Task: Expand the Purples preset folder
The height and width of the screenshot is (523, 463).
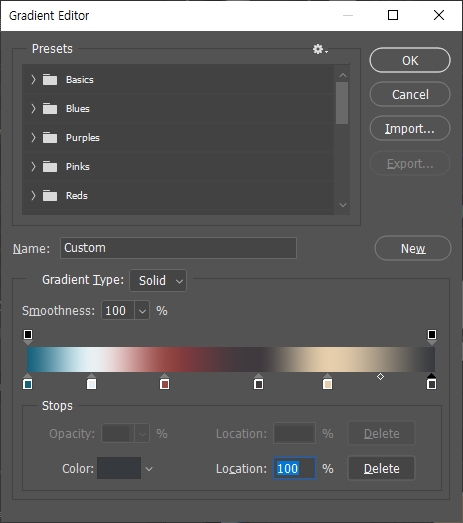Action: (33, 137)
